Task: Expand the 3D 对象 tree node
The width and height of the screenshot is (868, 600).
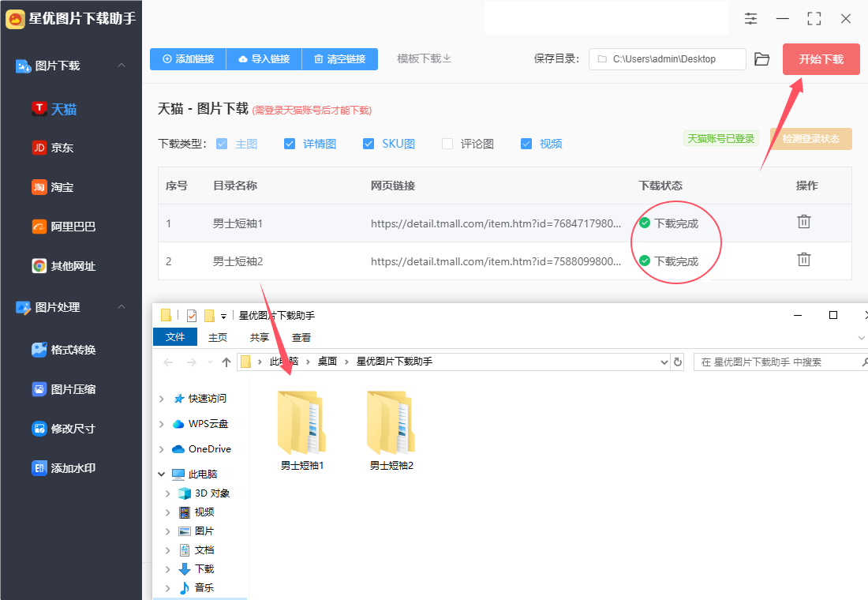Action: (168, 493)
